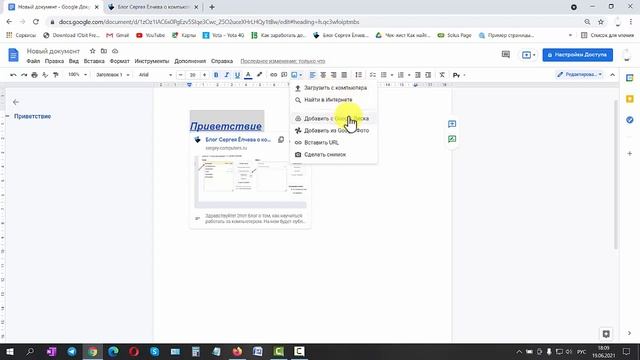The image size is (640, 360).
Task: Click the Redo arrow in the toolbar
Action: (x=24, y=75)
